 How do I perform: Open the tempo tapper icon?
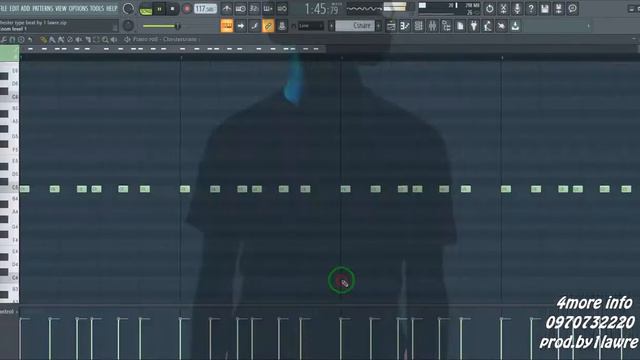click(488, 26)
